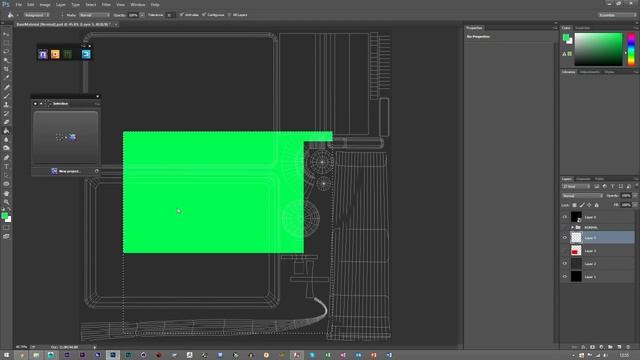Image resolution: width=640 pixels, height=360 pixels.
Task: Select the Clone Stamp tool
Action: click(x=6, y=104)
